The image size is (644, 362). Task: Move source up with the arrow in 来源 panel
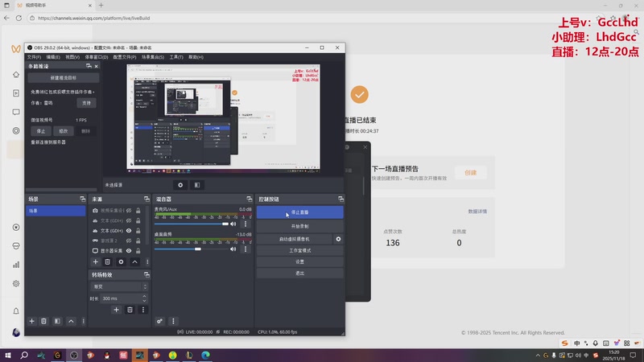[134, 262]
